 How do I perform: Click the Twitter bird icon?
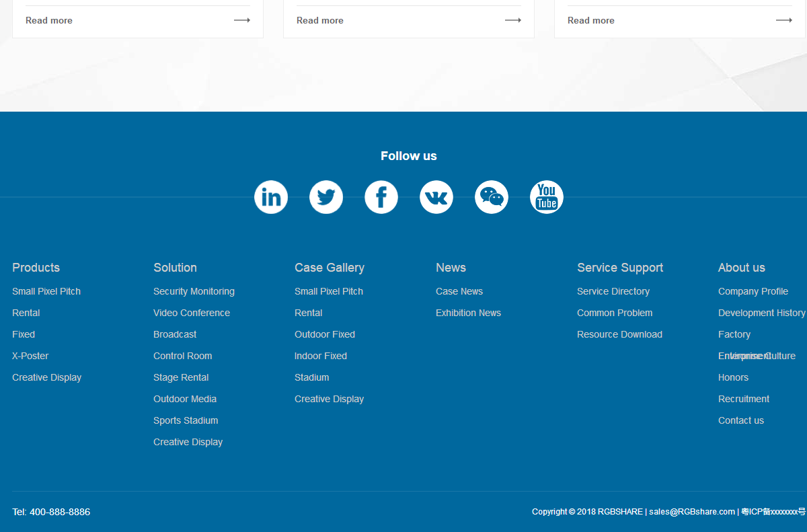[326, 197]
